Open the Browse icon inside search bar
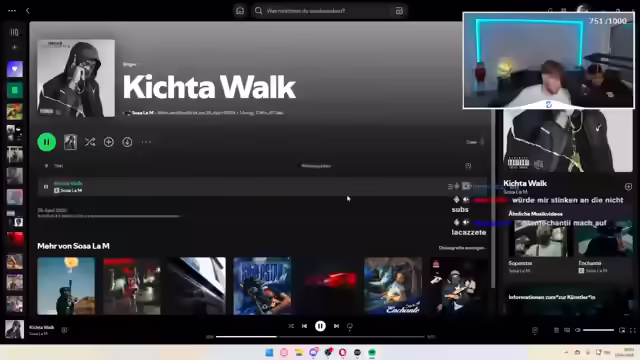Screen dimensions: 640x360 point(399,11)
